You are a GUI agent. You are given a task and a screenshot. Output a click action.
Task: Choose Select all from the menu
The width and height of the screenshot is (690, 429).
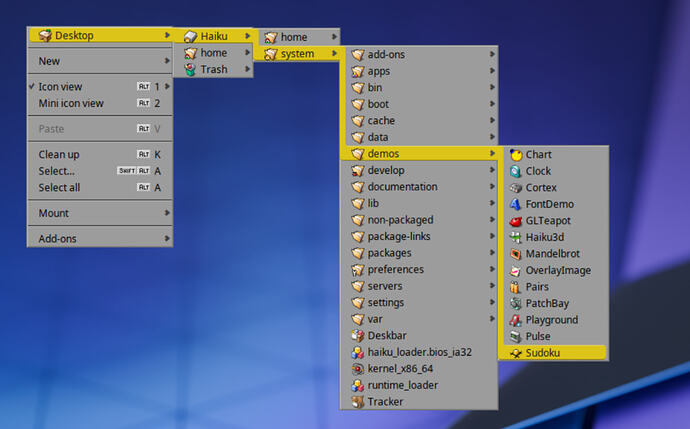[x=99, y=187]
